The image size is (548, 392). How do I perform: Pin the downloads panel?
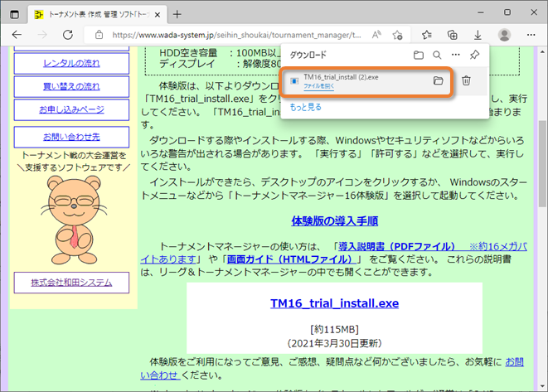pyautogui.click(x=474, y=55)
